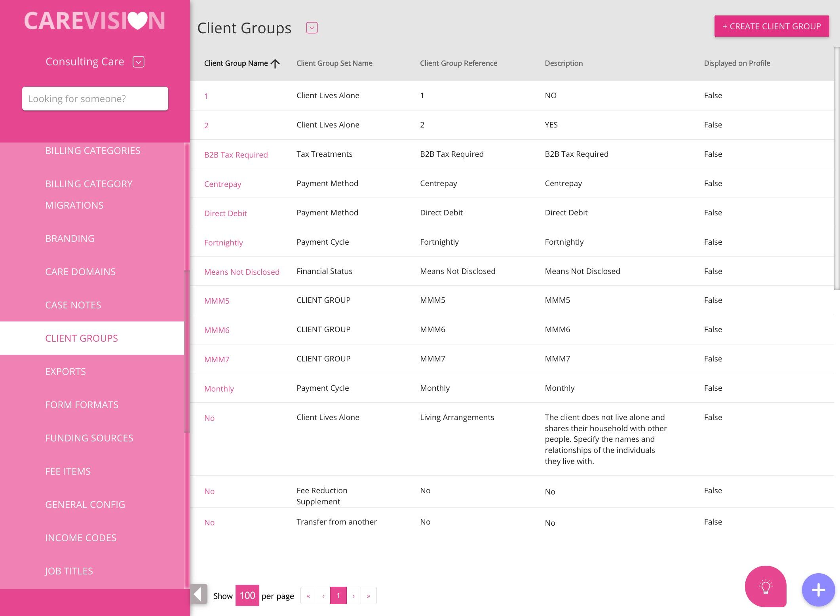Viewport: 840px width, 616px height.
Task: Click the CareVision heart logo
Action: tap(95, 21)
